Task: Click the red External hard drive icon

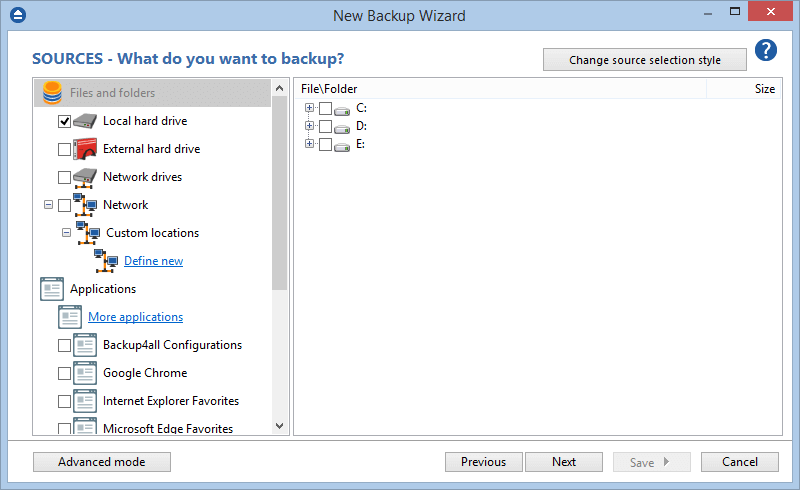Action: [x=85, y=149]
